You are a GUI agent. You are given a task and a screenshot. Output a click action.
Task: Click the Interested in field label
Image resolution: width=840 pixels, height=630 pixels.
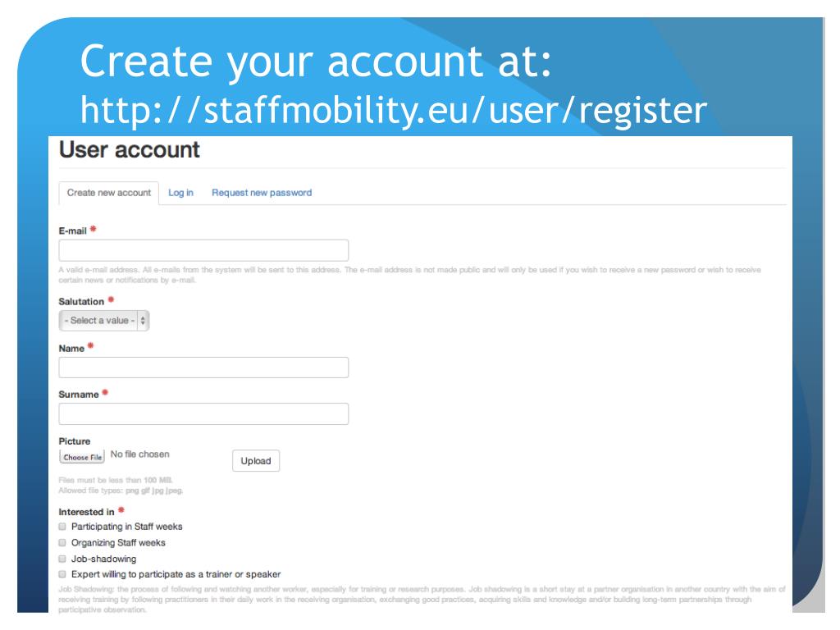[x=86, y=512]
